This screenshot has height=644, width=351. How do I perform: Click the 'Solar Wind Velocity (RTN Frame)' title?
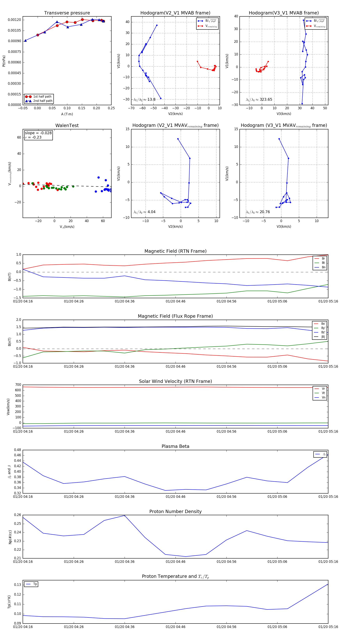tap(175, 382)
